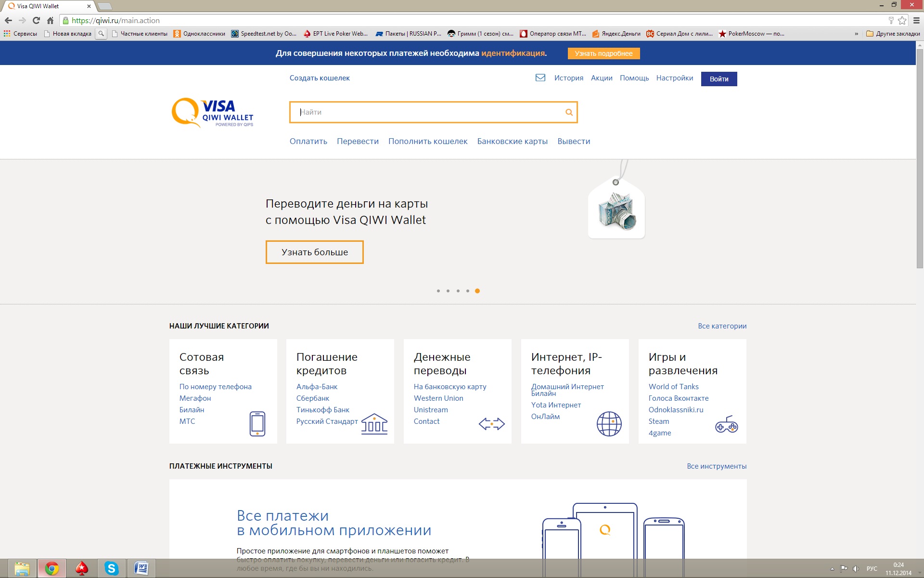The height and width of the screenshot is (578, 924).
Task: Select the fourth carousel dot
Action: [468, 291]
